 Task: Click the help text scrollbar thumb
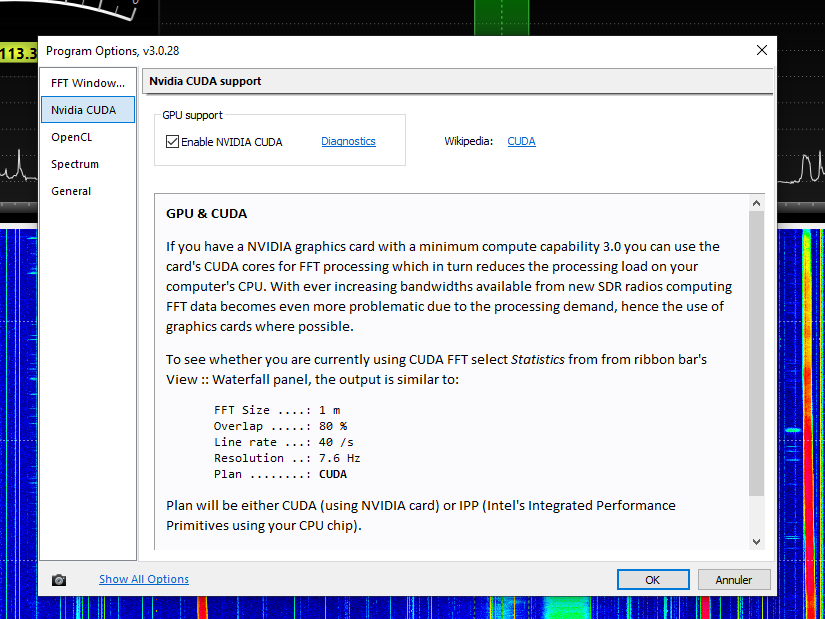click(x=757, y=353)
